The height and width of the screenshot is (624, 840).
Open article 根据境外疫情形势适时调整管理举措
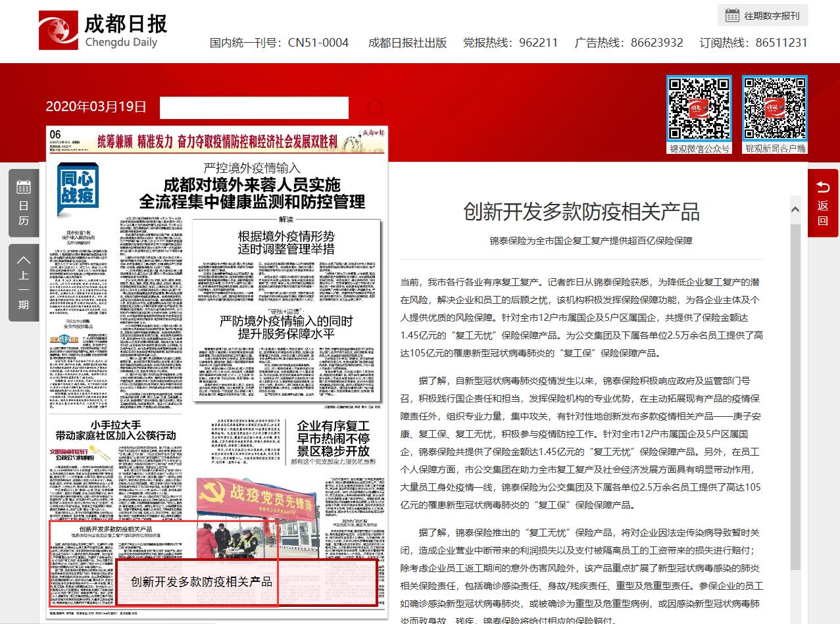pos(286,242)
